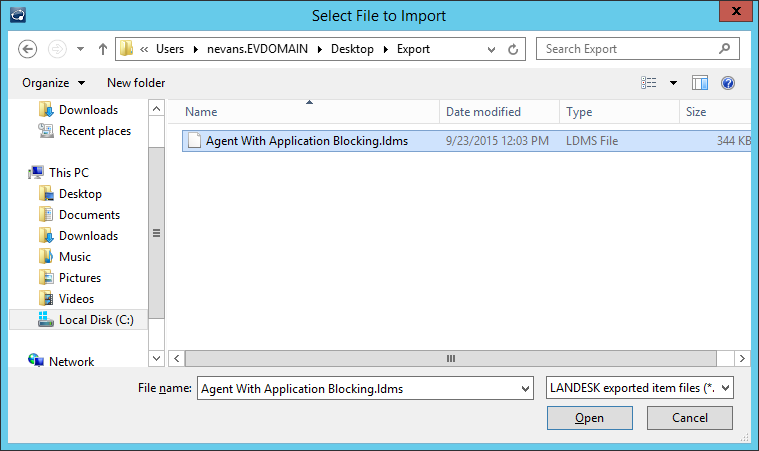Click the Back navigation arrow
Viewport: 759px width, 451px height.
(x=28, y=49)
